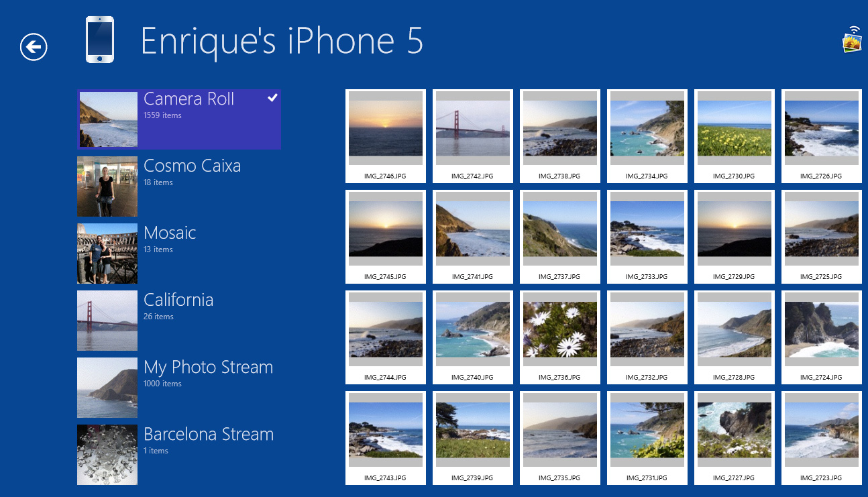This screenshot has width=868, height=497.
Task: Select photo IMG_2740.JPG
Action: (x=473, y=337)
